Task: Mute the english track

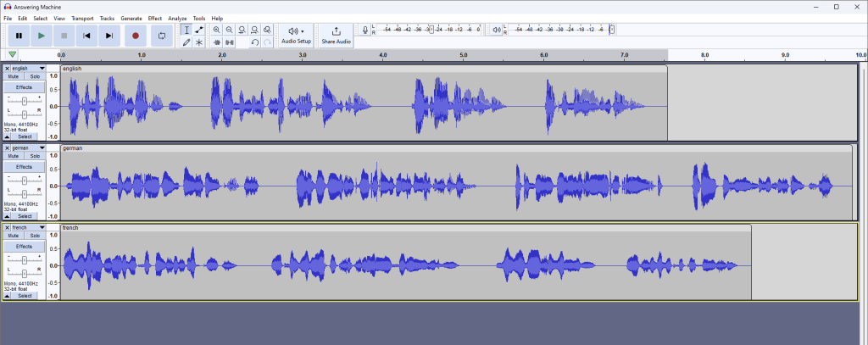Action: pos(14,76)
